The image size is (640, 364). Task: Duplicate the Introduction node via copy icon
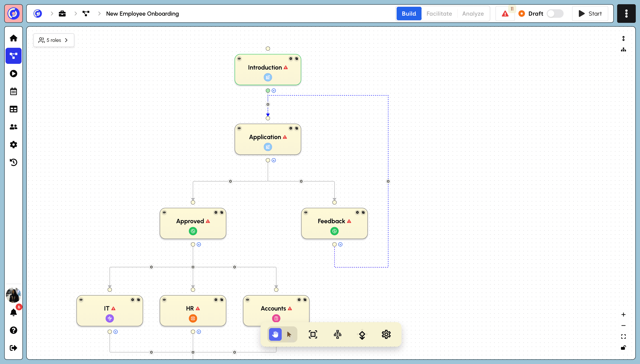pyautogui.click(x=297, y=59)
